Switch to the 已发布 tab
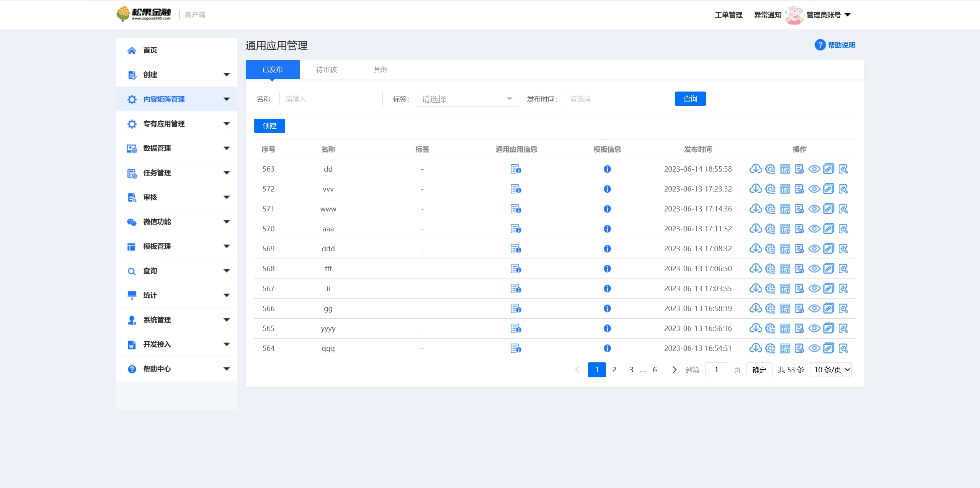The image size is (980, 488). pyautogui.click(x=273, y=69)
